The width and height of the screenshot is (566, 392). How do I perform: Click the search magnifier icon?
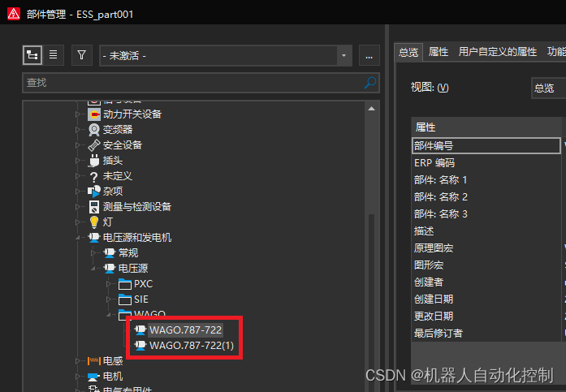click(370, 83)
